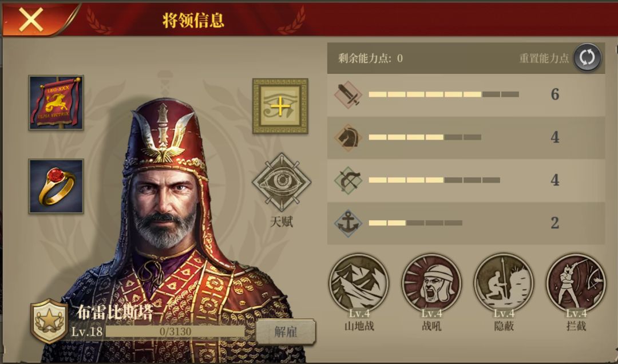618x364 pixels.
Task: Add a skill in the empty eye slot
Action: coord(280,106)
